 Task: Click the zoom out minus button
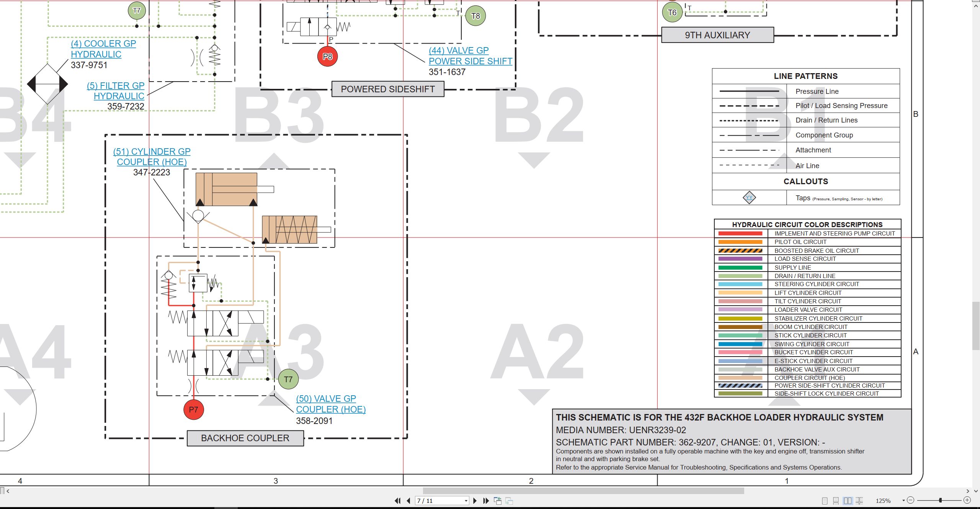(911, 500)
